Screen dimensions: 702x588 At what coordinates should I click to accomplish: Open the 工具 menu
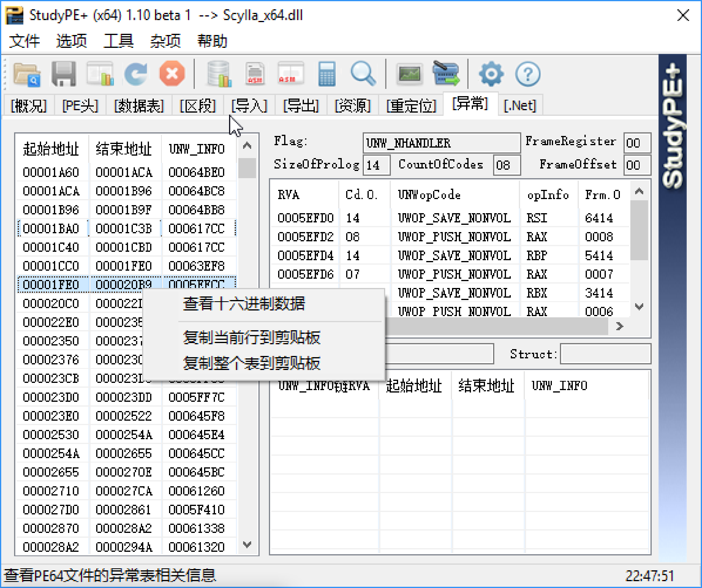click(x=118, y=41)
